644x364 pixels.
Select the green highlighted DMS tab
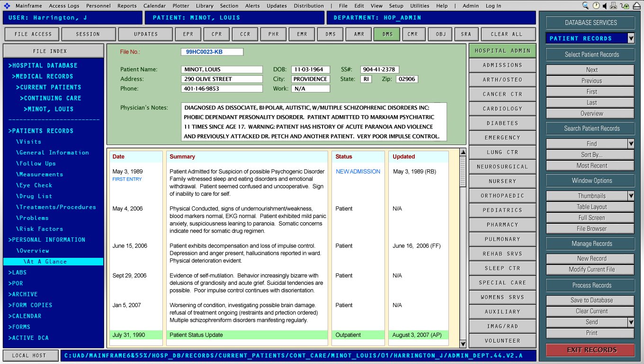(x=387, y=34)
